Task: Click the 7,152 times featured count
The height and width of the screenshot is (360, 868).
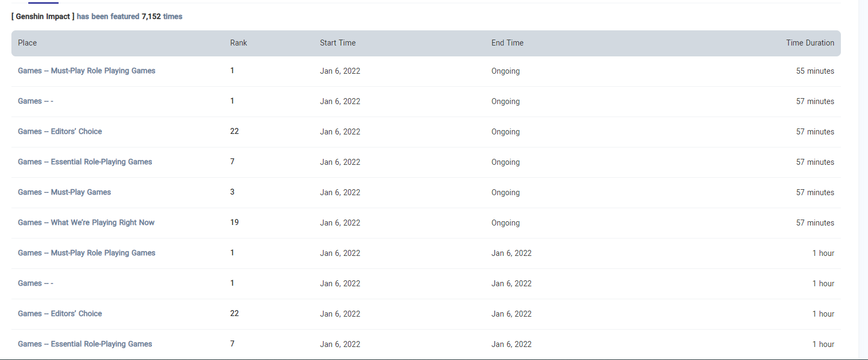Action: coord(162,16)
